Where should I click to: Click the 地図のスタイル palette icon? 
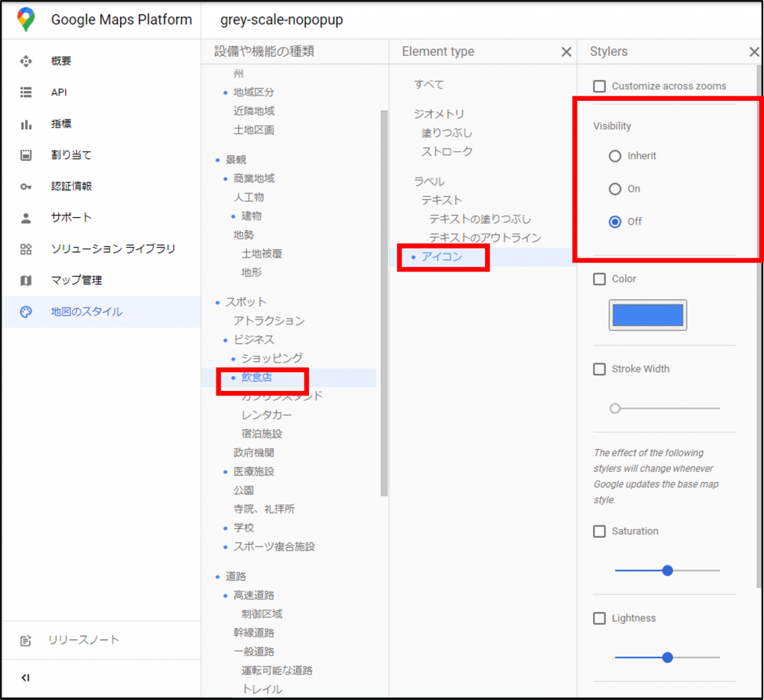click(26, 312)
